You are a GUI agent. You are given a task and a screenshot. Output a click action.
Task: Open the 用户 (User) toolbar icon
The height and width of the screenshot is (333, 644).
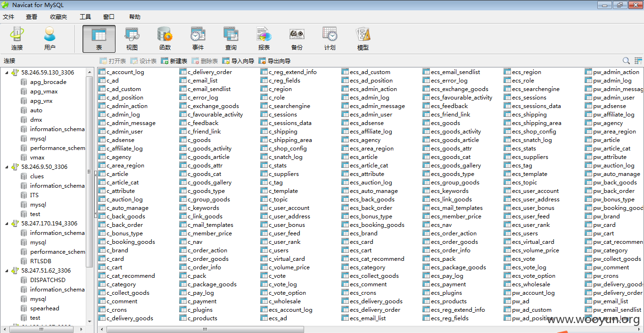[x=50, y=39]
